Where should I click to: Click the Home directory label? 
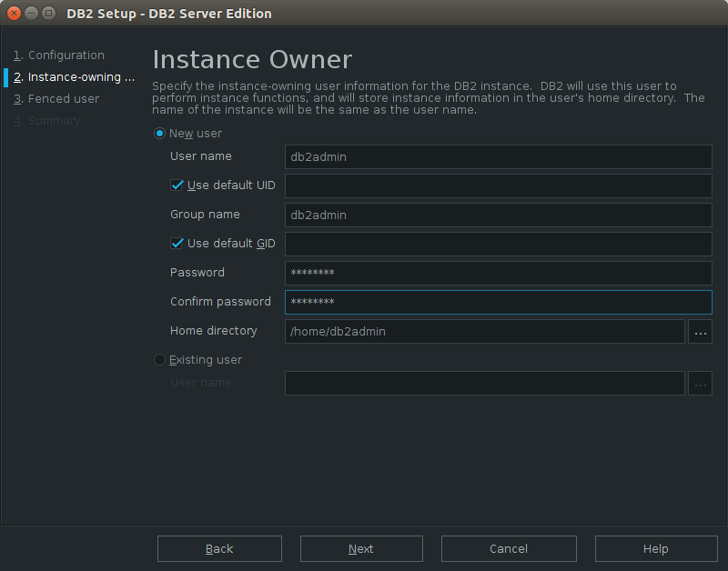(x=214, y=331)
